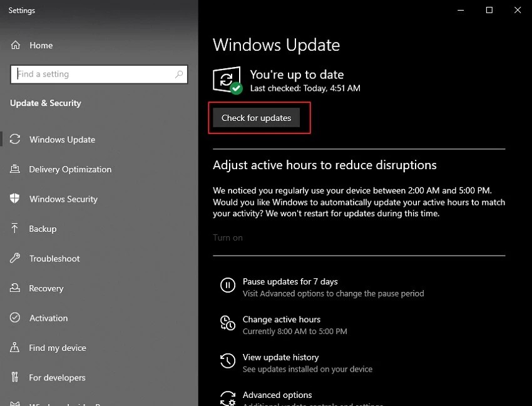Image resolution: width=532 pixels, height=406 pixels.
Task: Minimize the Settings window
Action: [461, 10]
